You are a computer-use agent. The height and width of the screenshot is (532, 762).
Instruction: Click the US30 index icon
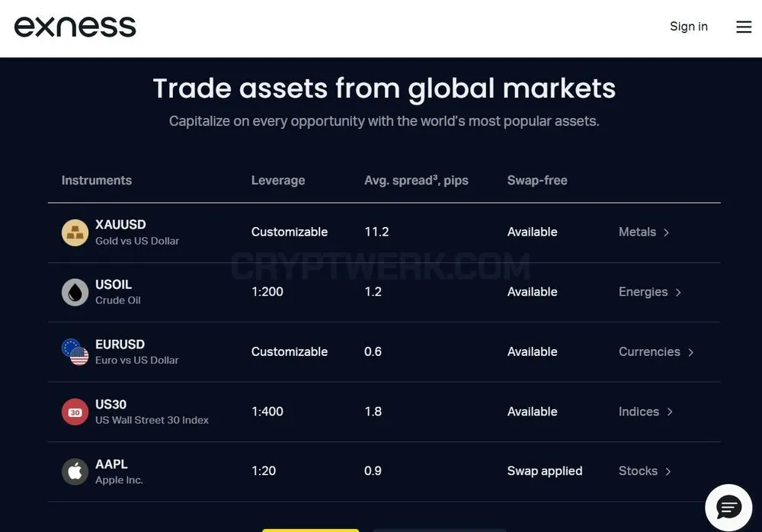click(x=75, y=412)
